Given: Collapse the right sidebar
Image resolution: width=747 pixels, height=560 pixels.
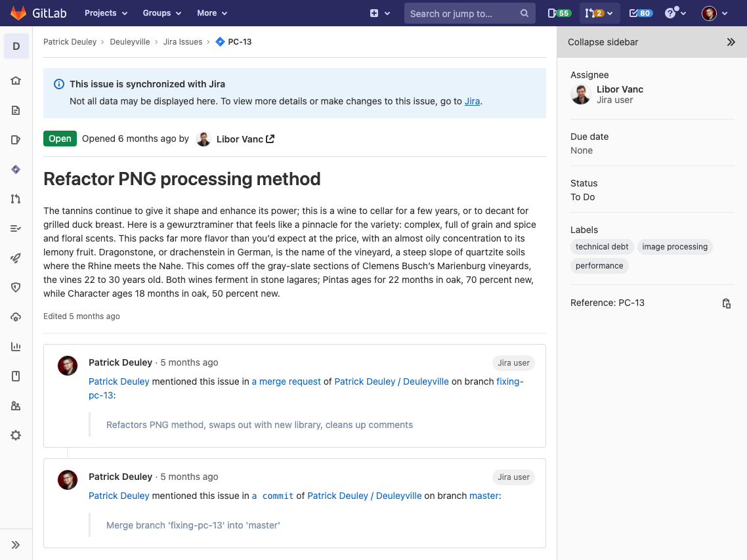Looking at the screenshot, I should click(731, 41).
